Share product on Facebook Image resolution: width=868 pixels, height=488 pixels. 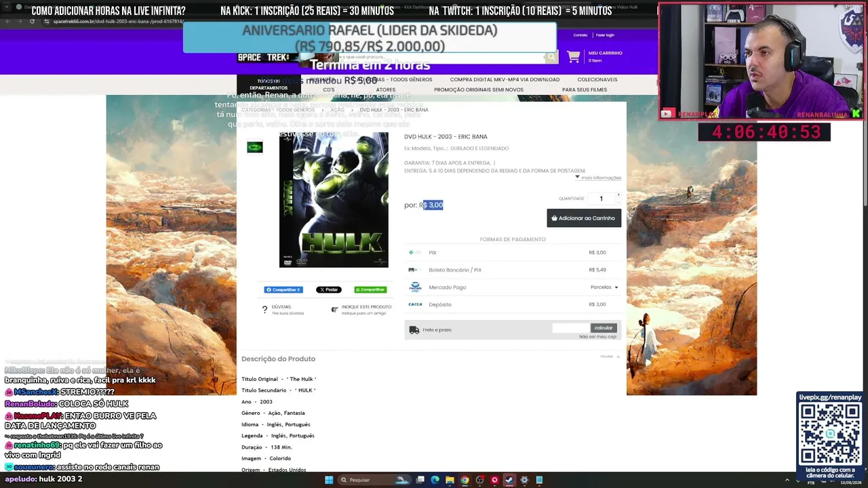click(x=283, y=289)
